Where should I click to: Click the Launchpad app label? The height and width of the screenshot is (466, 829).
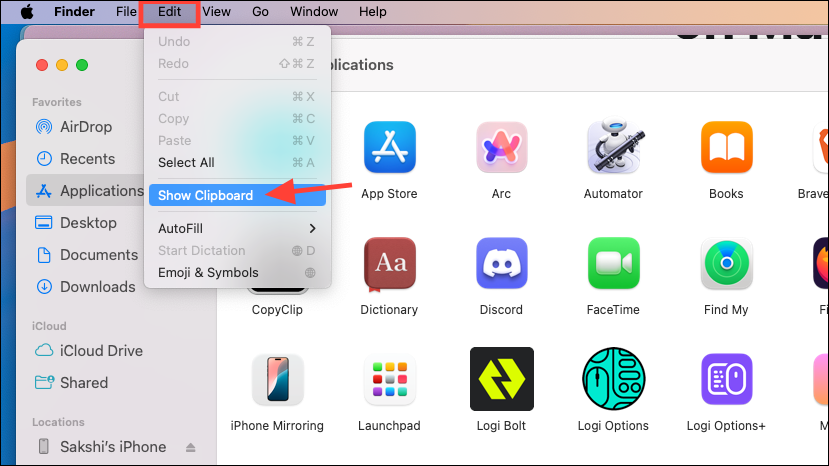[389, 426]
